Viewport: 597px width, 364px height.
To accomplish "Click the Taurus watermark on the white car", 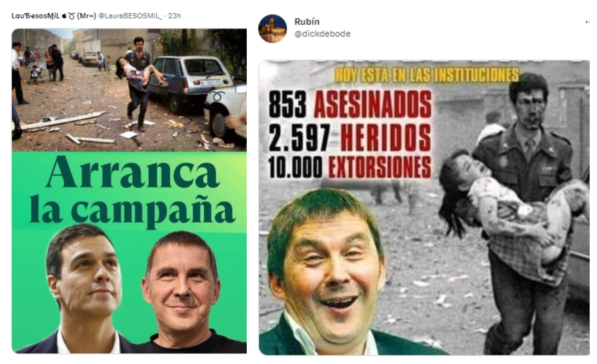I will [x=218, y=96].
